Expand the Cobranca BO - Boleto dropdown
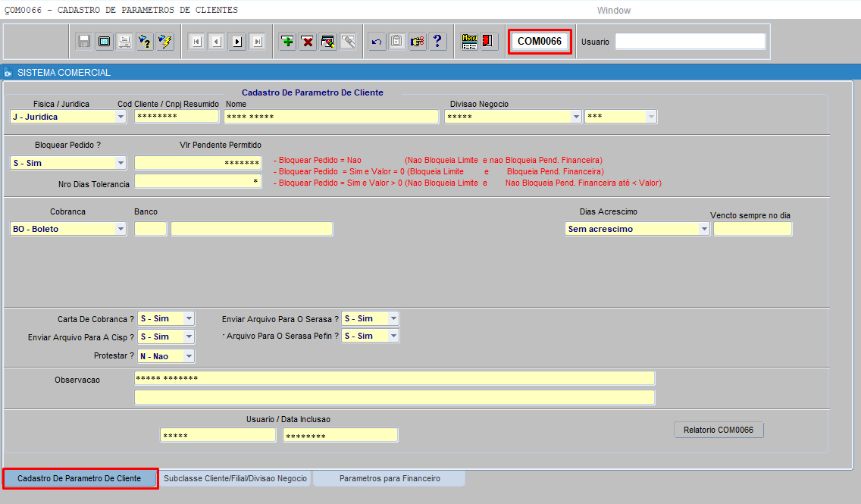 point(121,229)
